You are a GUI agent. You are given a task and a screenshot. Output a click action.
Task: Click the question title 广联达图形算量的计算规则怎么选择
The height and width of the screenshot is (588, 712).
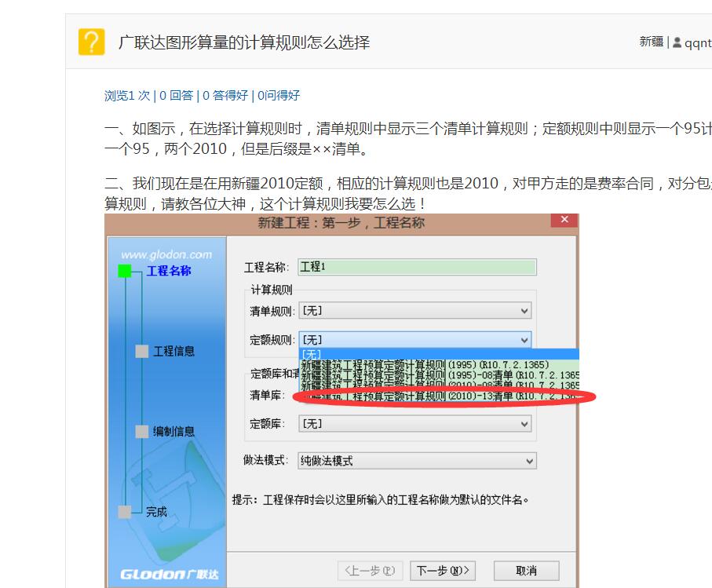tap(244, 42)
